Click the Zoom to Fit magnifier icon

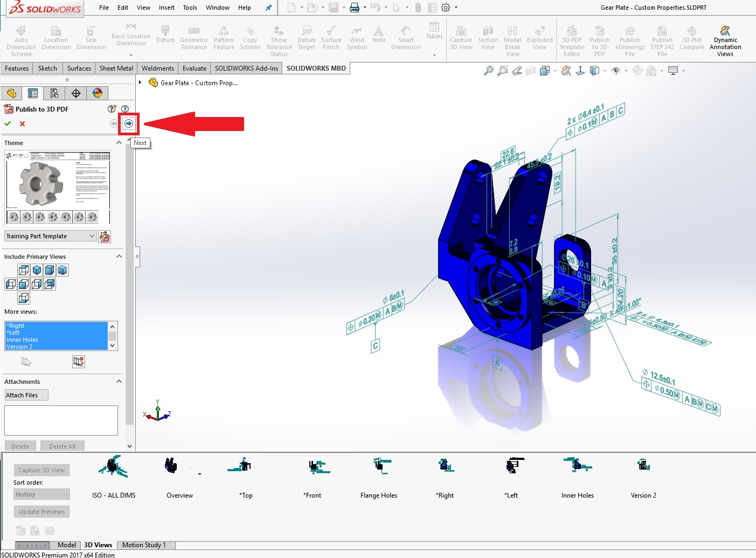488,71
